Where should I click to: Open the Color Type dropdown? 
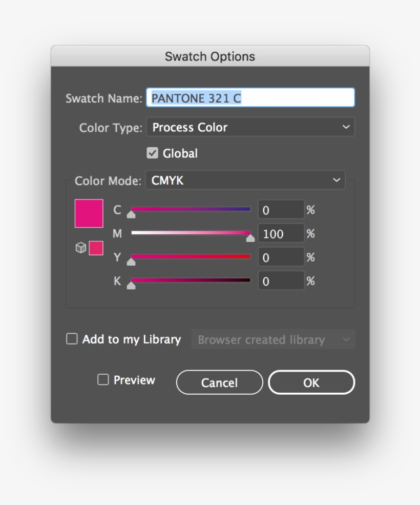tap(250, 127)
